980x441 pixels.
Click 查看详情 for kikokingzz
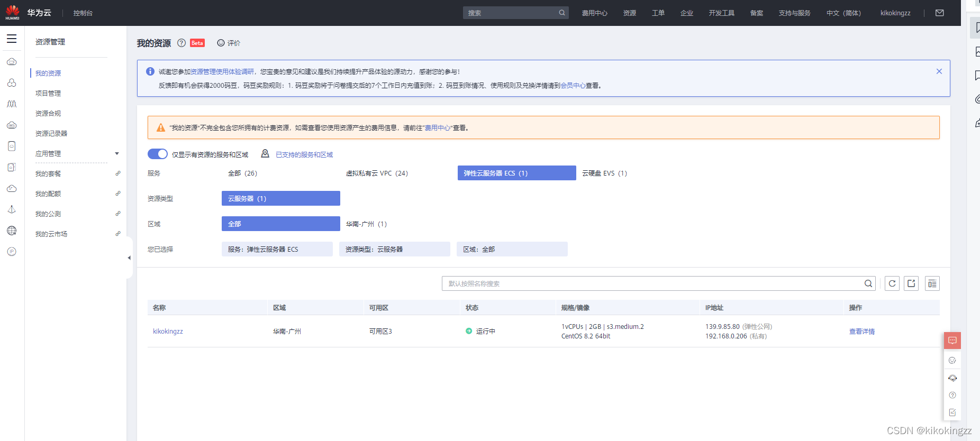click(x=862, y=331)
